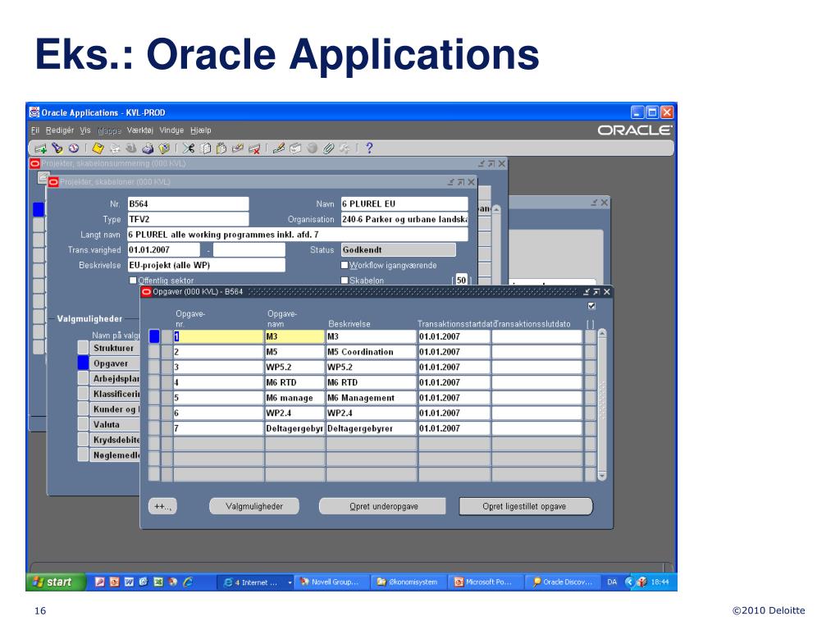Image resolution: width=840 pixels, height=630 pixels.
Task: Click the Word quick launch icon
Action: pos(129,582)
